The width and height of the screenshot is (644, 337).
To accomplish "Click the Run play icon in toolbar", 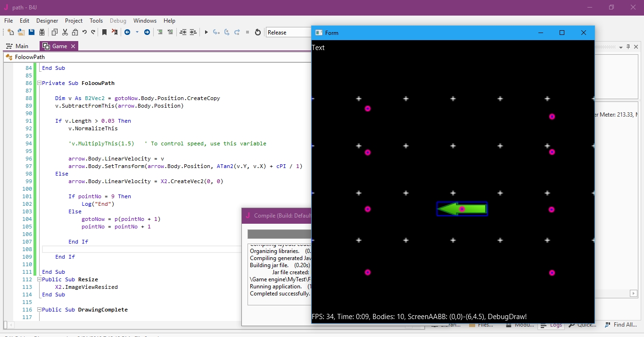I will [206, 33].
